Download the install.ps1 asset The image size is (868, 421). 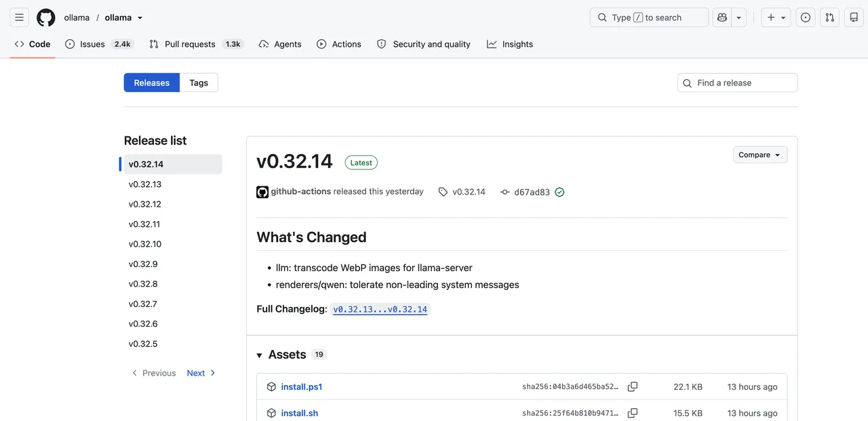302,387
